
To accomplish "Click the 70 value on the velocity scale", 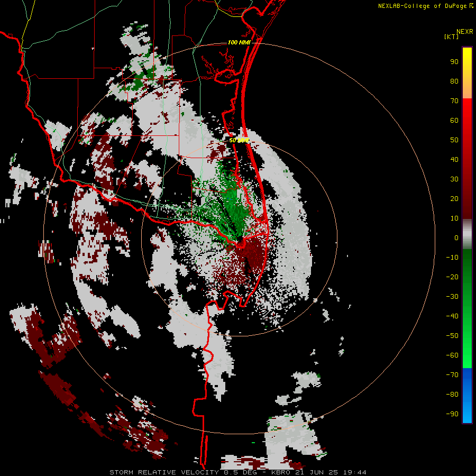I will coord(454,101).
